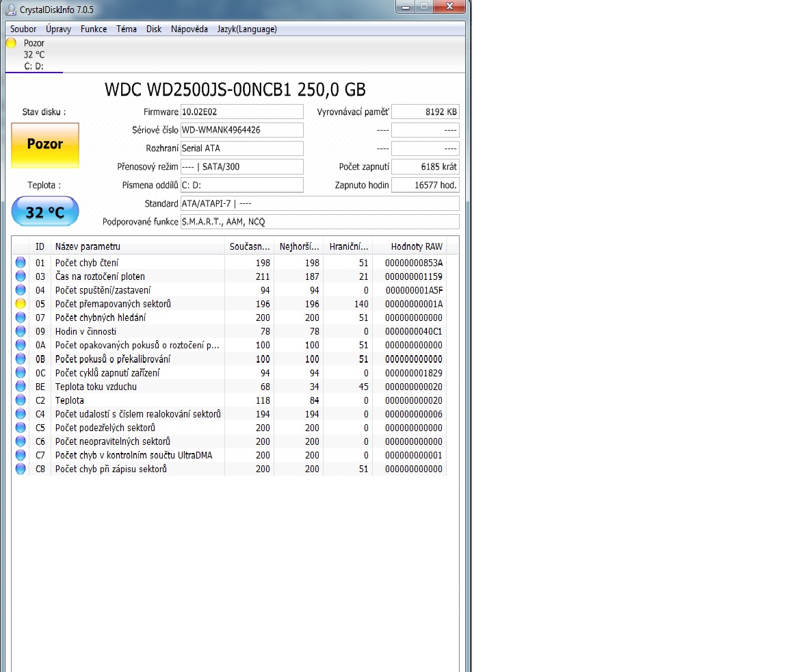
Task: Click the blue status orb for attribute C7
Action: pos(21,455)
